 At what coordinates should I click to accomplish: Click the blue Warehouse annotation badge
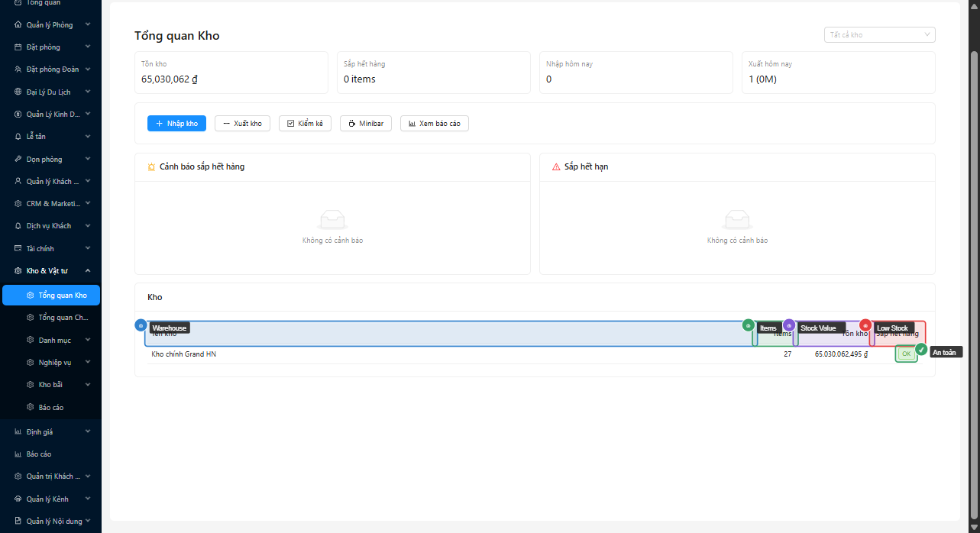tap(141, 325)
